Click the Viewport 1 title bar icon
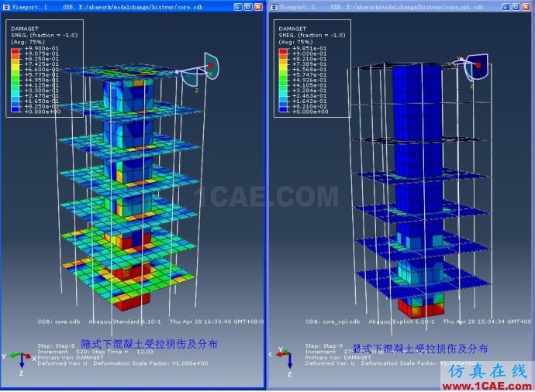 pyautogui.click(x=6, y=6)
